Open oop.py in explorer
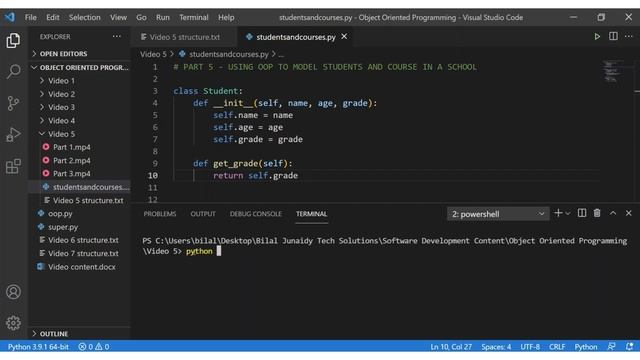Image resolution: width=640 pixels, height=360 pixels. click(60, 213)
